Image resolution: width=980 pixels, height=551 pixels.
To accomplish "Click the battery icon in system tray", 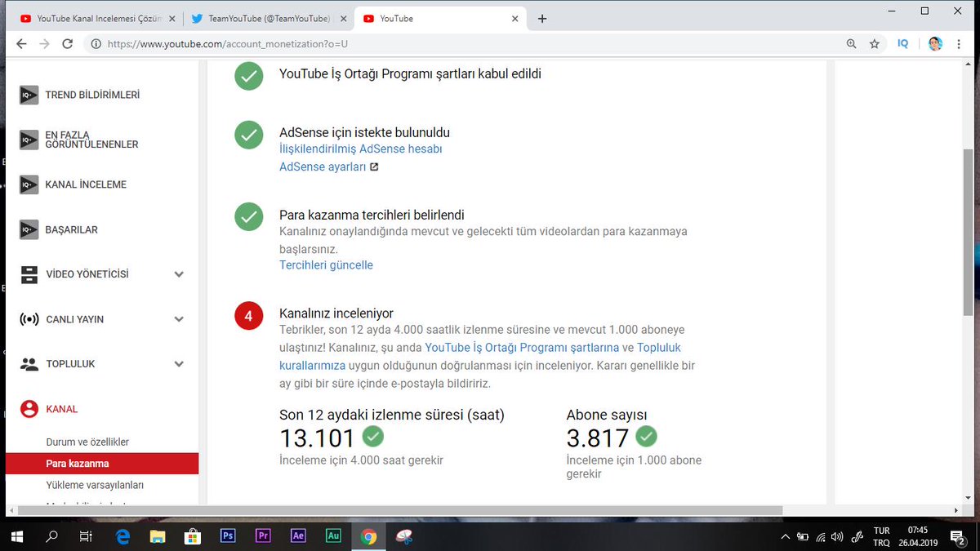I will tap(804, 536).
